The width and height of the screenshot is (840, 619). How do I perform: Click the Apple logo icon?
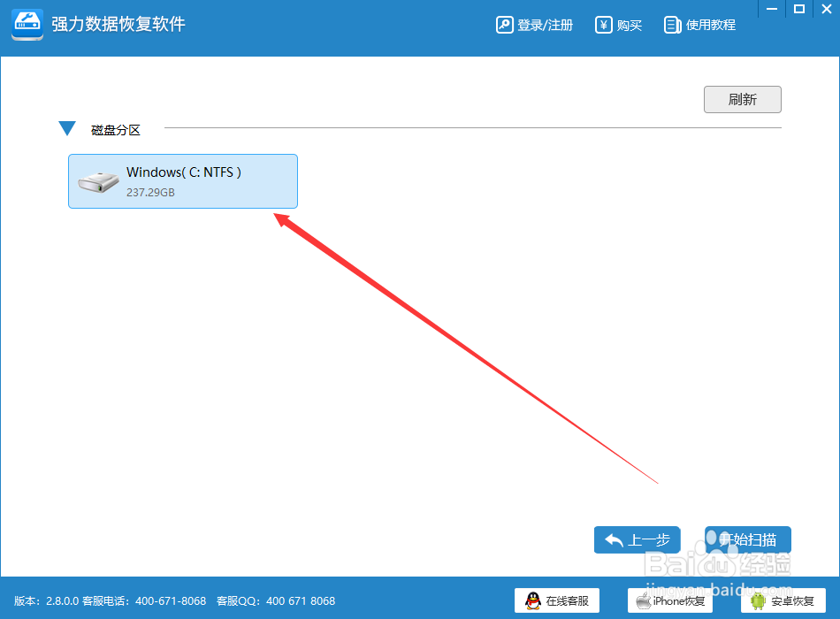[x=644, y=600]
